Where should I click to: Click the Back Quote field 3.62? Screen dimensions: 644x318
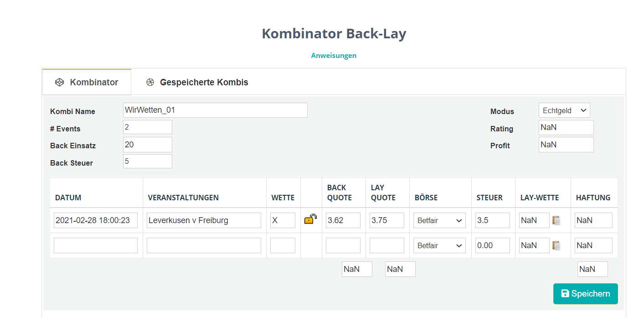click(343, 220)
